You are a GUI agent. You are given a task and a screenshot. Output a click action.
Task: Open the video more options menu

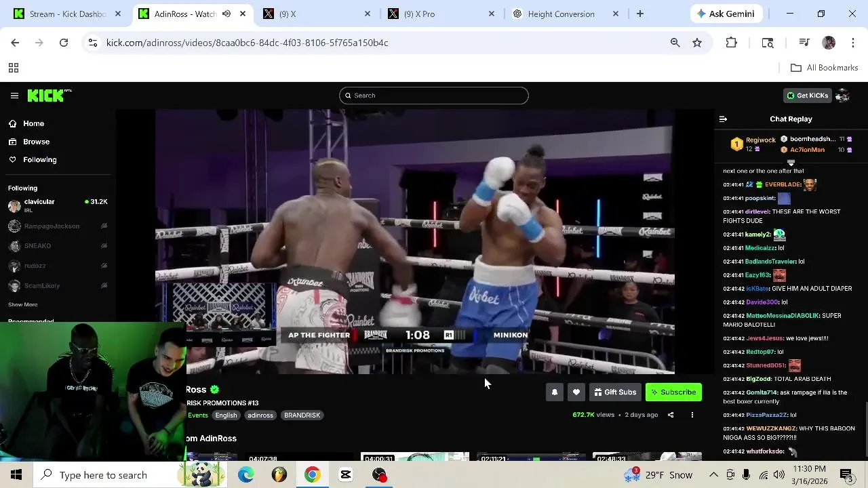[x=692, y=415]
